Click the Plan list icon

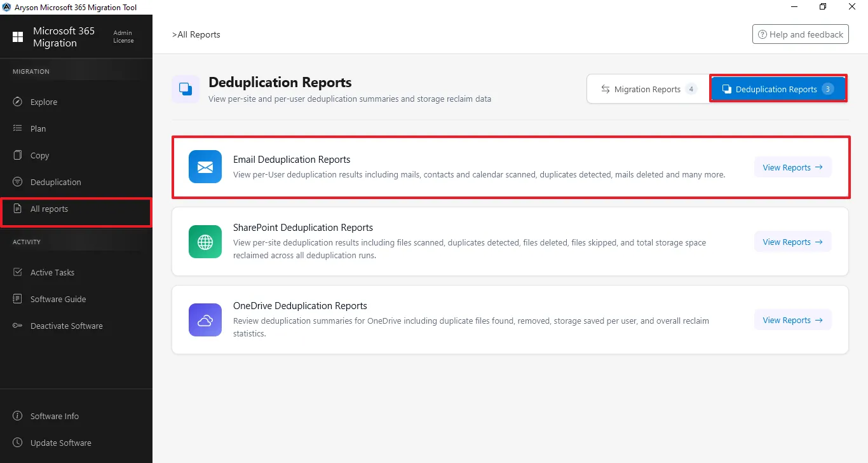pyautogui.click(x=18, y=128)
